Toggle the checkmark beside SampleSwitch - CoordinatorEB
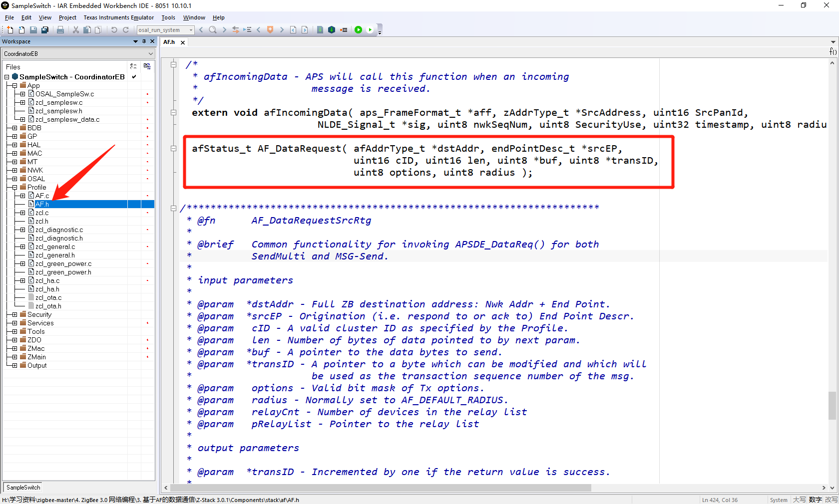 [x=134, y=77]
